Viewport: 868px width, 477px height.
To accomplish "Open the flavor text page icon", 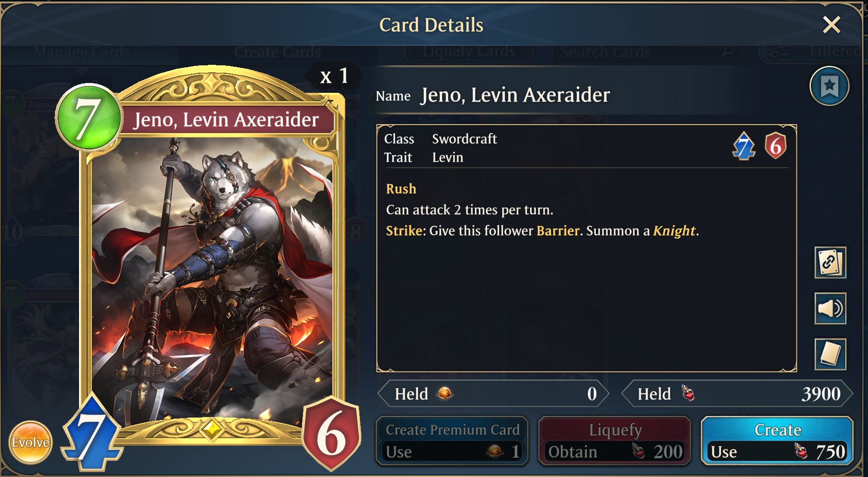I will click(x=830, y=354).
